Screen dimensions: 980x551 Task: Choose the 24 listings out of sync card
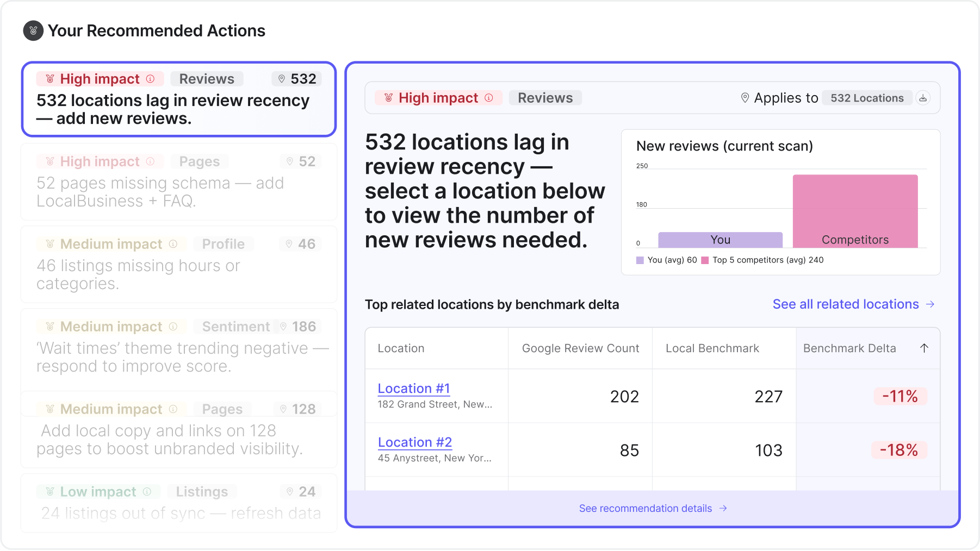tap(178, 504)
